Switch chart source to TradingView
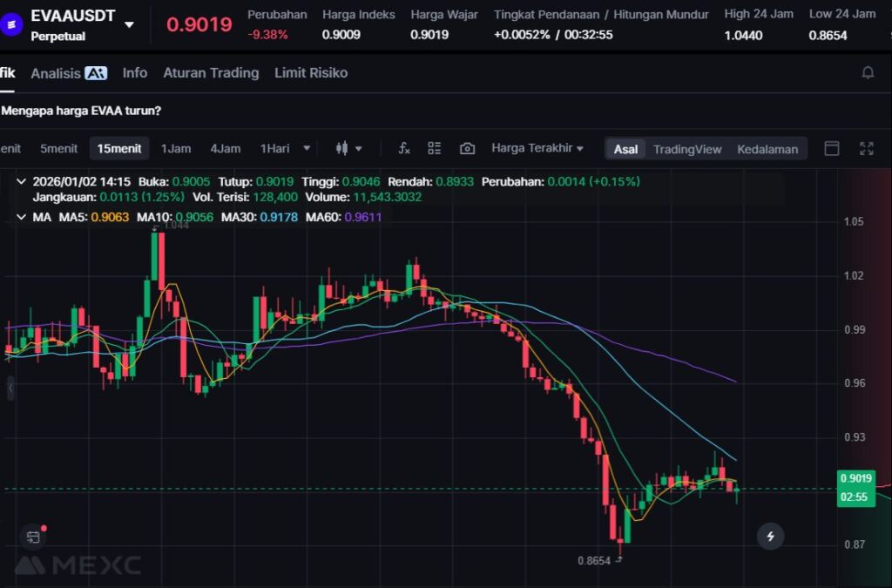892x588 pixels. tap(687, 149)
